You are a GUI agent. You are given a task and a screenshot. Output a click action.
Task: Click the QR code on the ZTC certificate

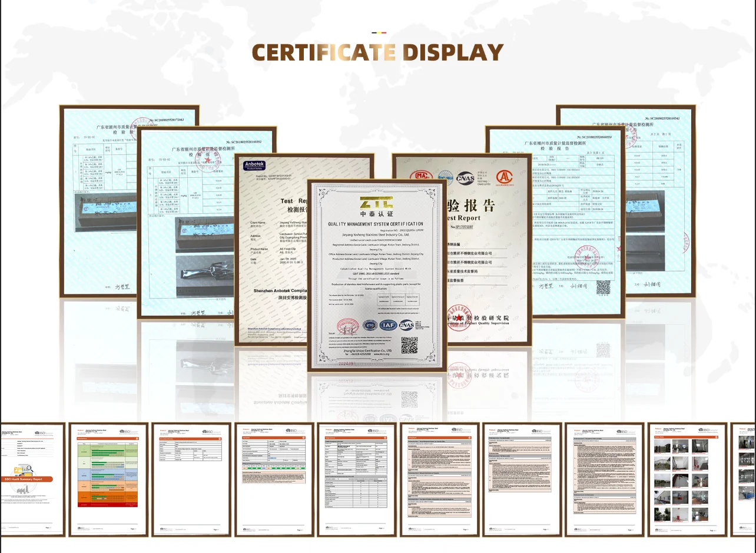tap(409, 345)
